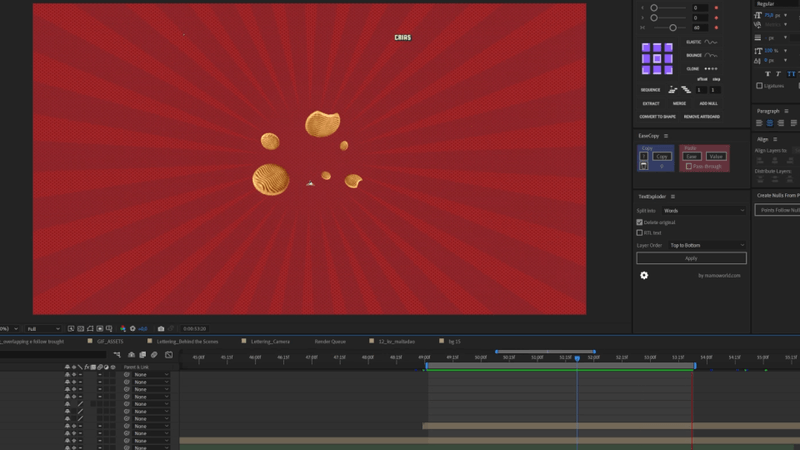Select the top-left anchor point square
800x450 pixels.
pos(646,47)
